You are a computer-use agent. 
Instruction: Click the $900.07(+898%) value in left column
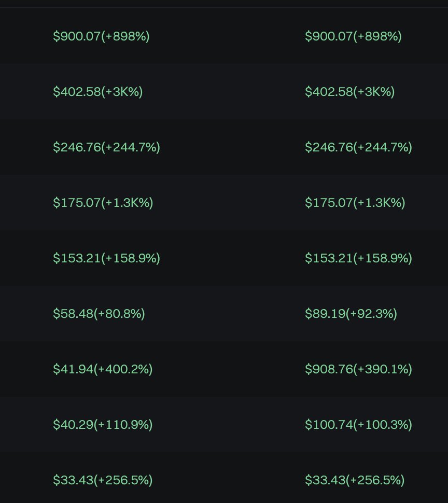point(101,36)
